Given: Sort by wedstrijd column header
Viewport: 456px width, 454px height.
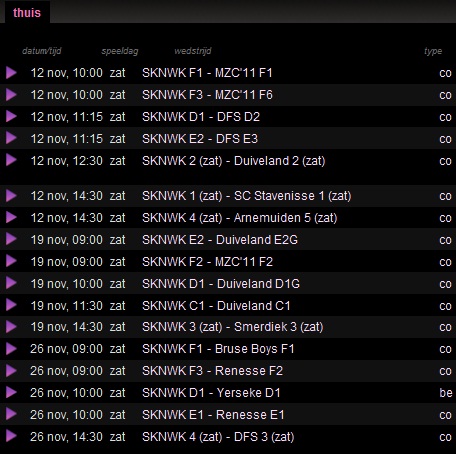Looking at the screenshot, I should tap(193, 51).
